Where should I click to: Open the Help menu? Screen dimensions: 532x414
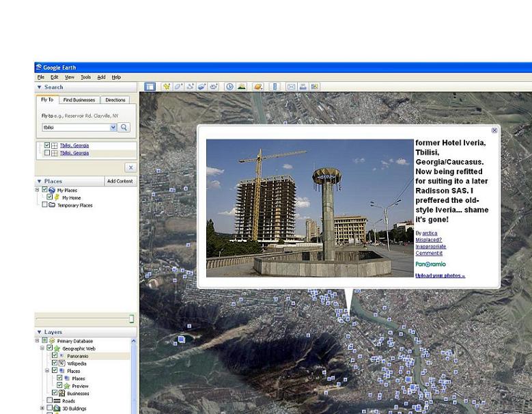[116, 77]
